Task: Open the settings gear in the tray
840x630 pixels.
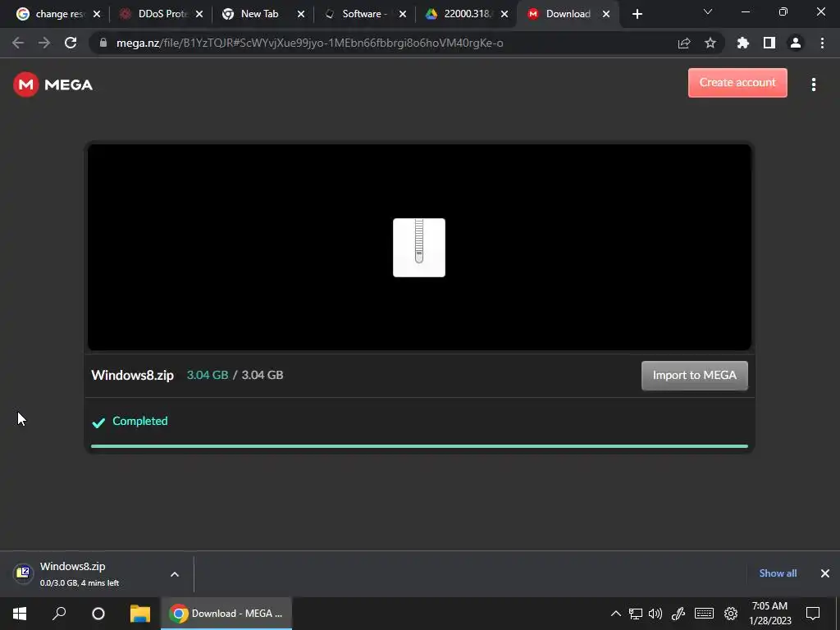Action: (731, 614)
